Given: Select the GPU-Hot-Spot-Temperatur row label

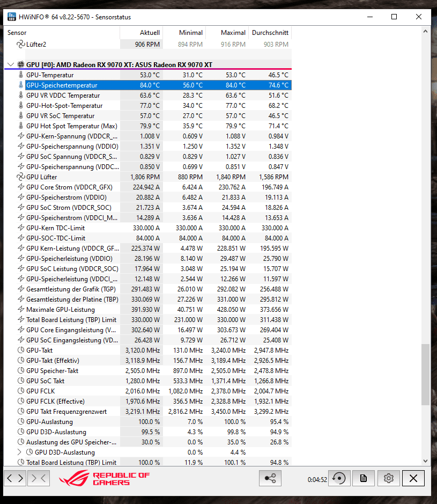Looking at the screenshot, I should 64,105.
